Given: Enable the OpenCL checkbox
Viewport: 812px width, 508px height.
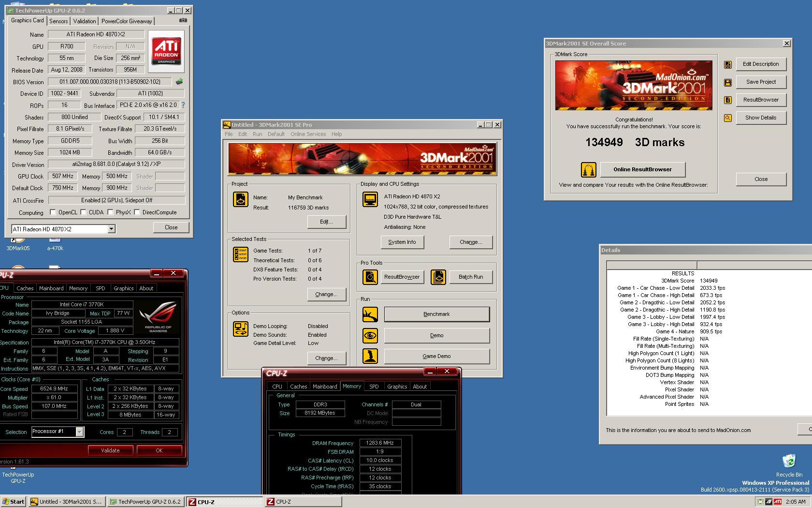Looking at the screenshot, I should 53,212.
